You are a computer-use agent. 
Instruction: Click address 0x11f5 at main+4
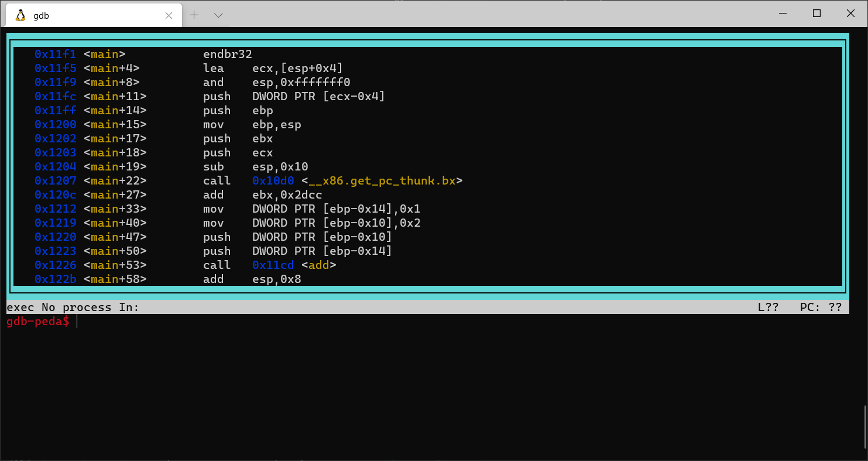tap(56, 68)
